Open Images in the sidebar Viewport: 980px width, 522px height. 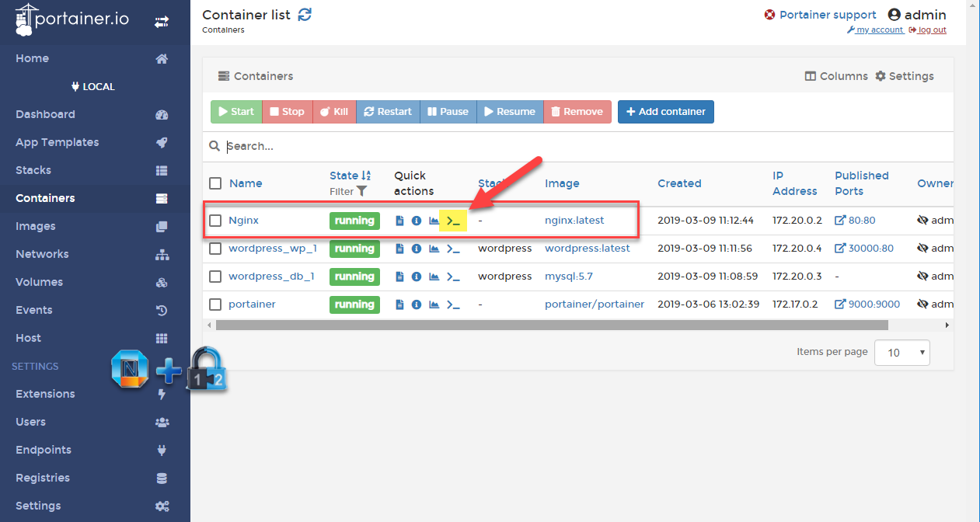coord(95,226)
